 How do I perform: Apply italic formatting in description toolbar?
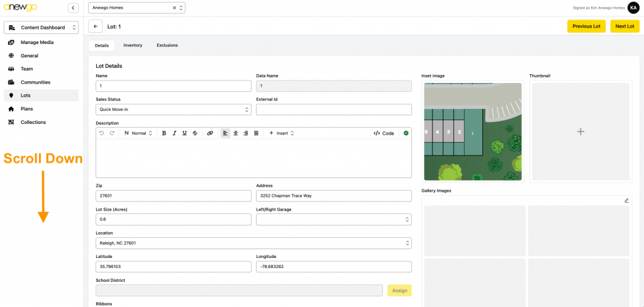tap(174, 133)
